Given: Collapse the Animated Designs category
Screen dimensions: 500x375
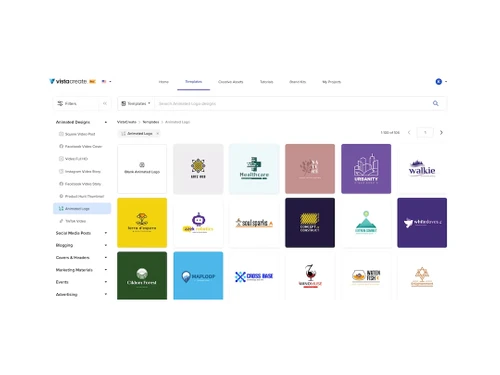Looking at the screenshot, I should coord(106,122).
